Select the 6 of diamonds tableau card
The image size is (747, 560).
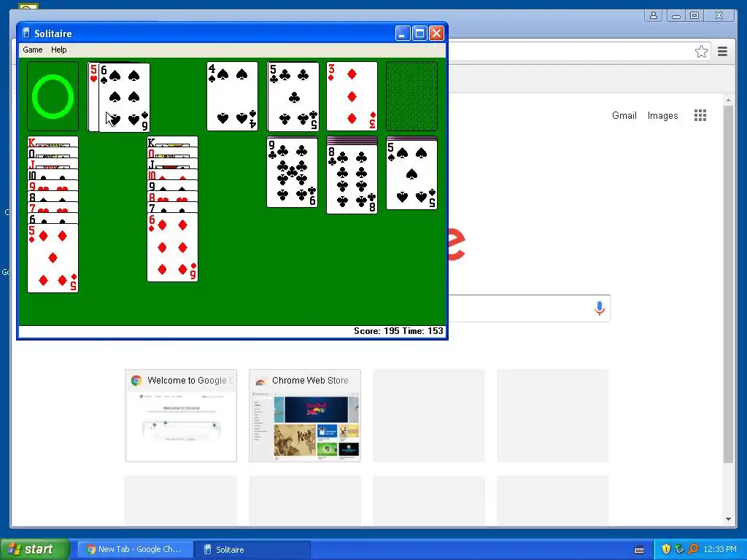pyautogui.click(x=172, y=247)
